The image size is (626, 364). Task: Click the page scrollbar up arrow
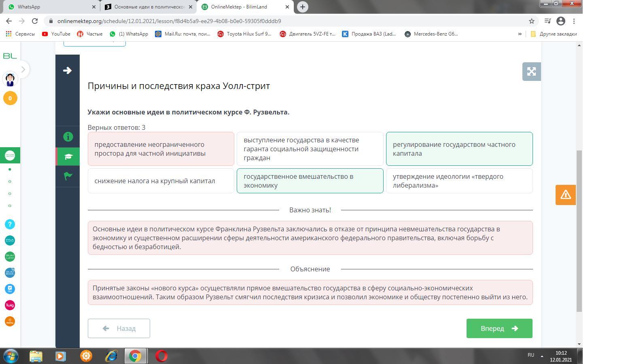pyautogui.click(x=579, y=45)
